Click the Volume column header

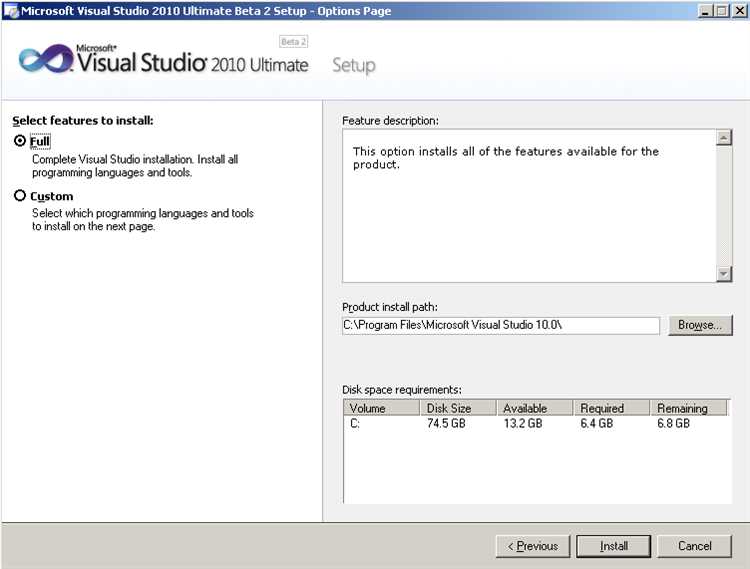pyautogui.click(x=381, y=408)
